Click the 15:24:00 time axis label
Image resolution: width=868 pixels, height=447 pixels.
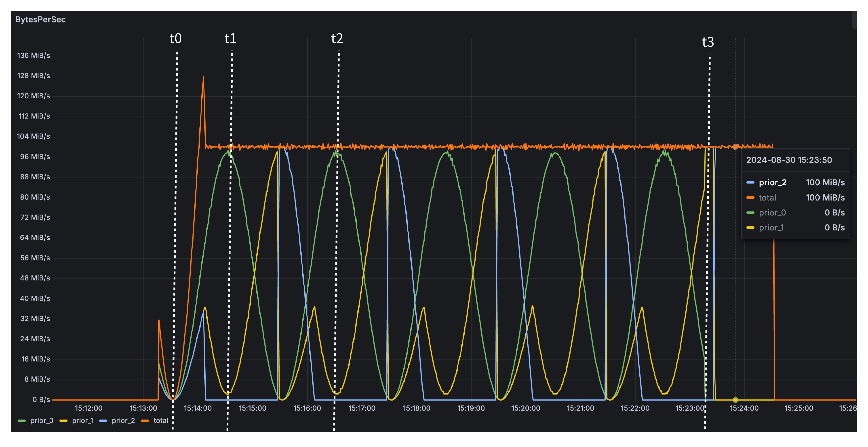click(744, 408)
